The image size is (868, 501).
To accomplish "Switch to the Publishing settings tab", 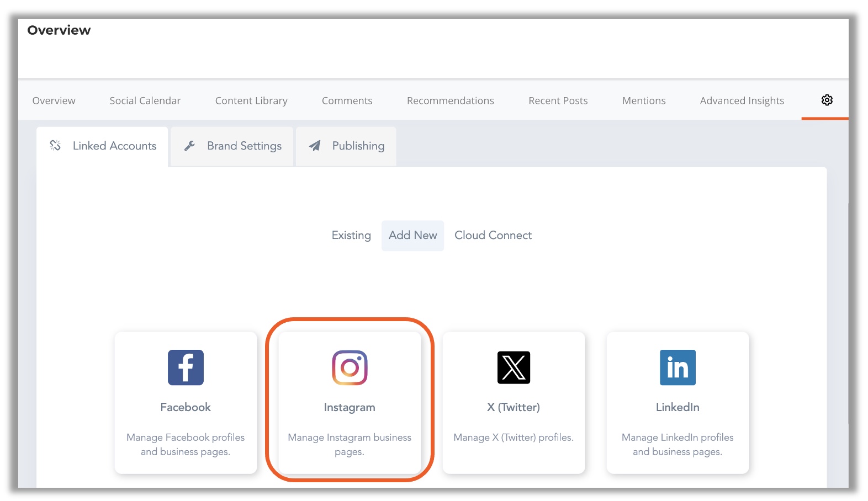I will click(346, 146).
